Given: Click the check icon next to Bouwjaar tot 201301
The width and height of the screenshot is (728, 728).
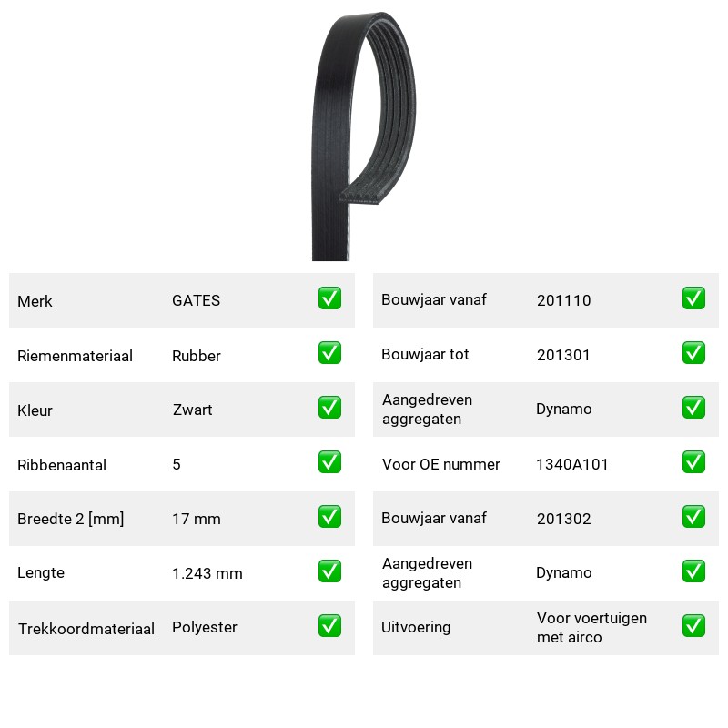Looking at the screenshot, I should [693, 353].
